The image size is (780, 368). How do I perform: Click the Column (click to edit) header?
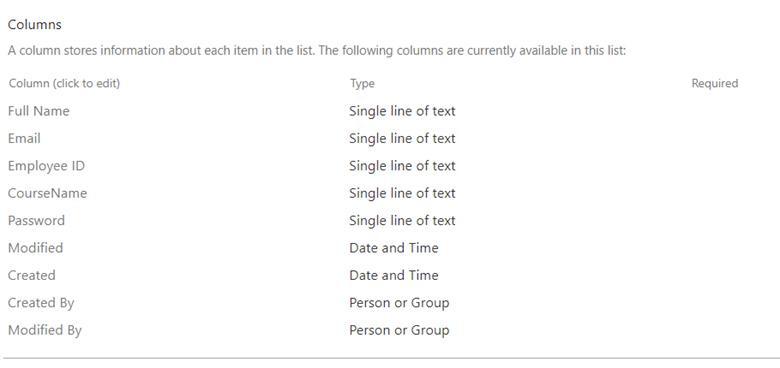64,83
